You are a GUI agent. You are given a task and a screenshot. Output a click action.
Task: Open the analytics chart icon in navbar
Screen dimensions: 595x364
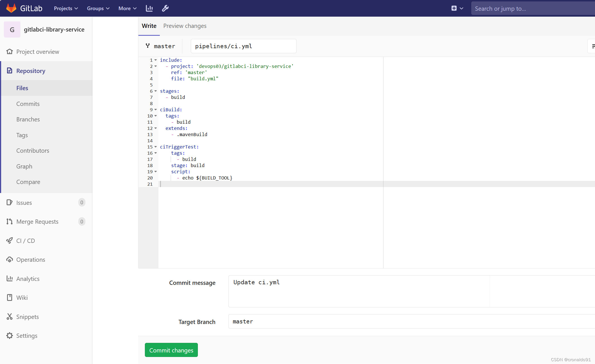pyautogui.click(x=149, y=8)
